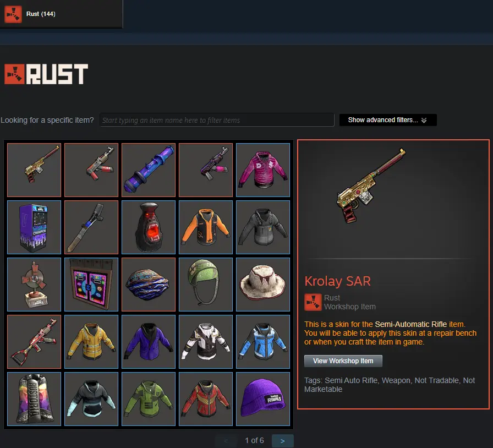The image size is (493, 448).
Task: Open the Rust (144) inventory tab
Action: point(61,14)
